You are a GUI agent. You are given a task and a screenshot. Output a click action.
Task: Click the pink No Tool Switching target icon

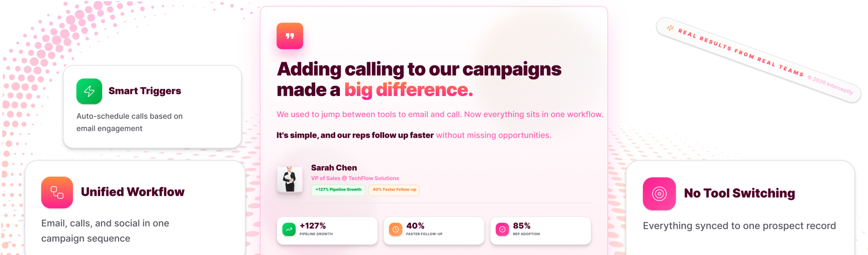tap(659, 194)
